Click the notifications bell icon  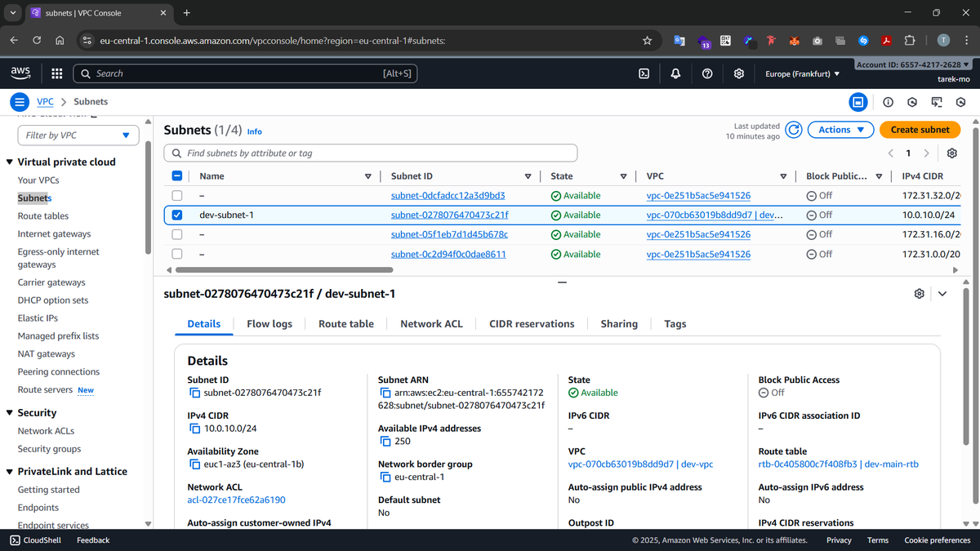[x=675, y=73]
